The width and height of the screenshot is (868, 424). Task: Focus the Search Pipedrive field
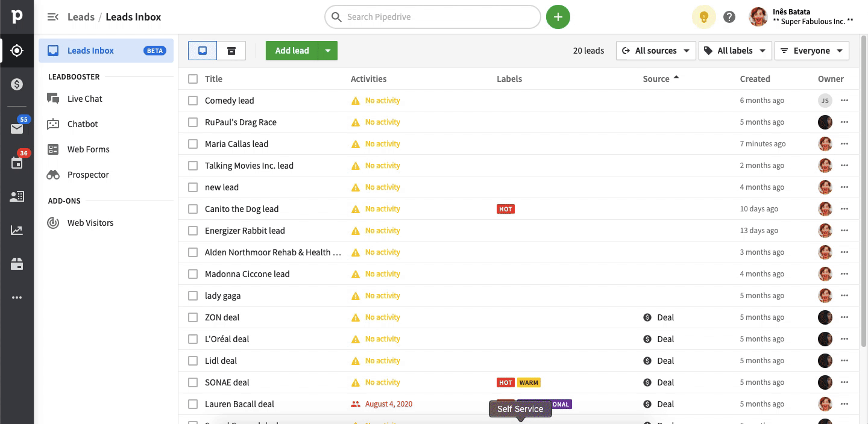click(433, 17)
